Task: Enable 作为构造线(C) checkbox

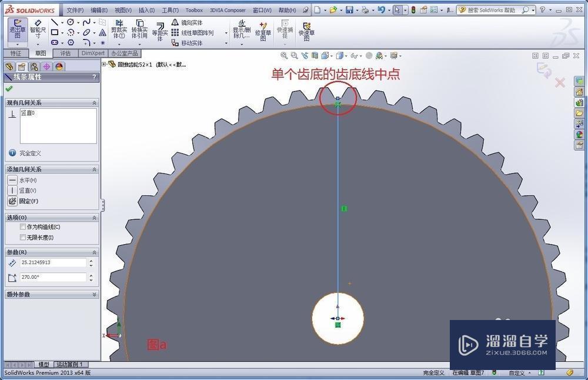Action: coord(23,226)
